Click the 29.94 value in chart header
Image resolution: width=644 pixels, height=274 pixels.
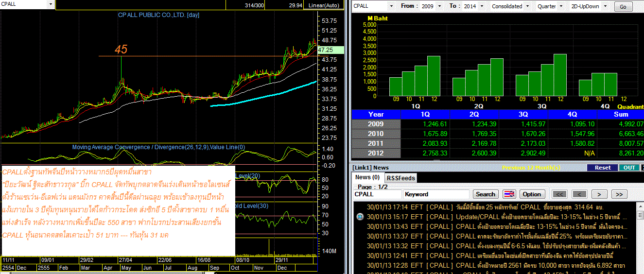pos(296,5)
